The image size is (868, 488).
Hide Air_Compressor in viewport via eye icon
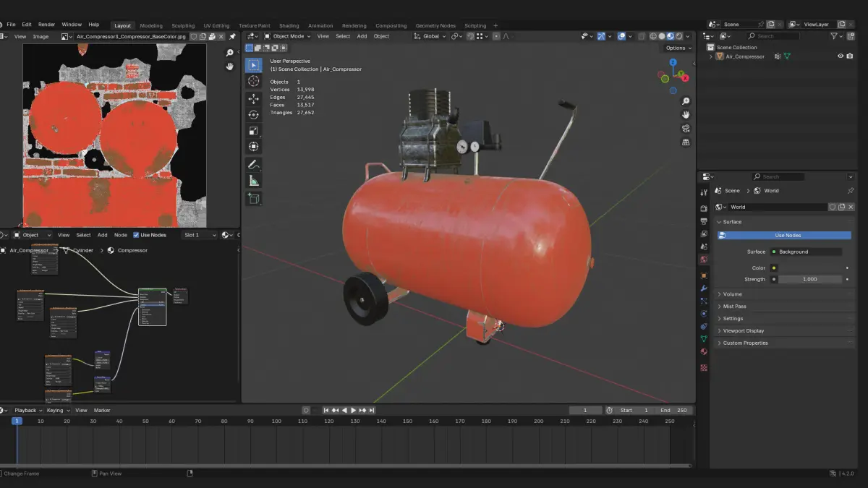[841, 56]
